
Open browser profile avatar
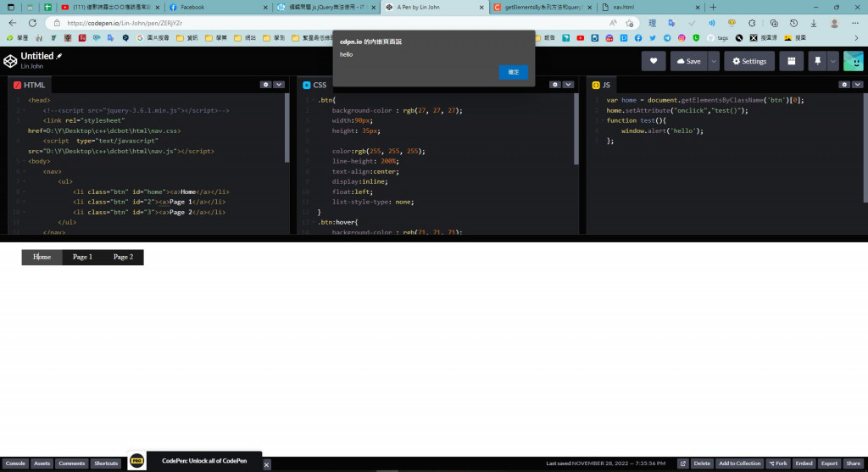tap(834, 23)
